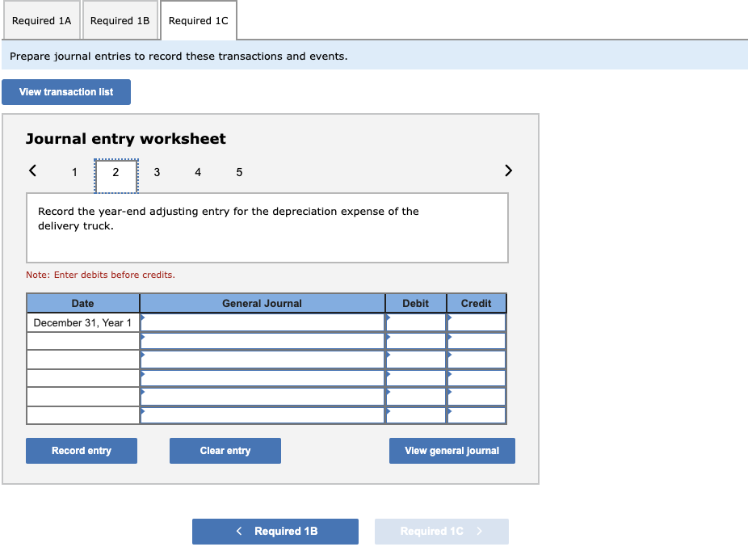The width and height of the screenshot is (756, 551).
Task: Click the depreciation expense instruction text
Action: [x=229, y=219]
